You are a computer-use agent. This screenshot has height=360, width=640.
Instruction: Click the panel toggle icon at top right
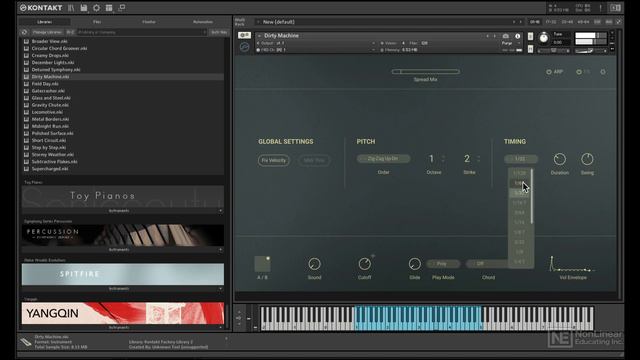615,8
